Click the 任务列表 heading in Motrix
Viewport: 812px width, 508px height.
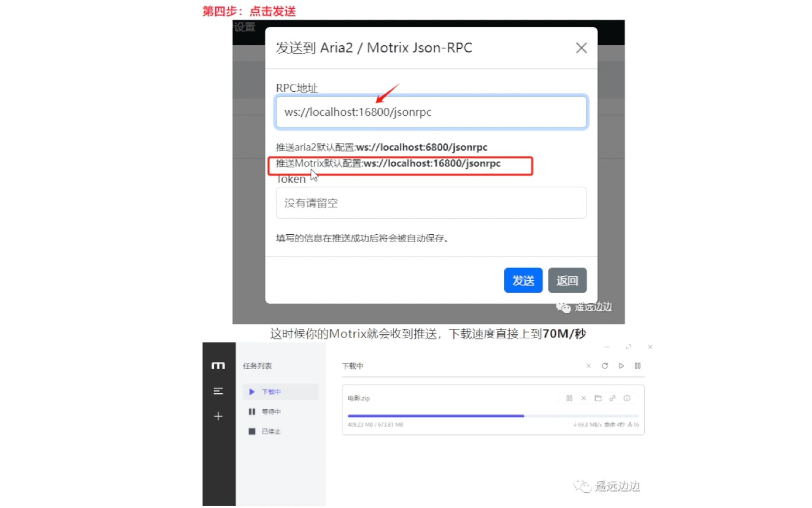tap(257, 366)
